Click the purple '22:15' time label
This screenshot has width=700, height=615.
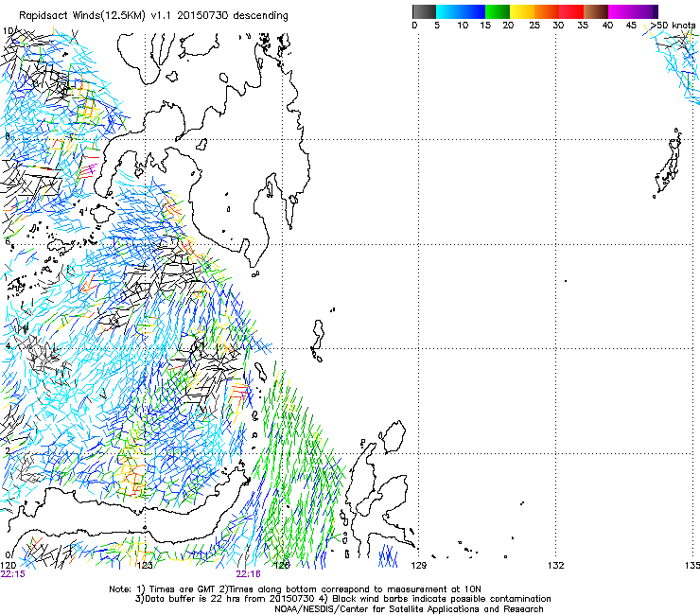click(x=13, y=574)
